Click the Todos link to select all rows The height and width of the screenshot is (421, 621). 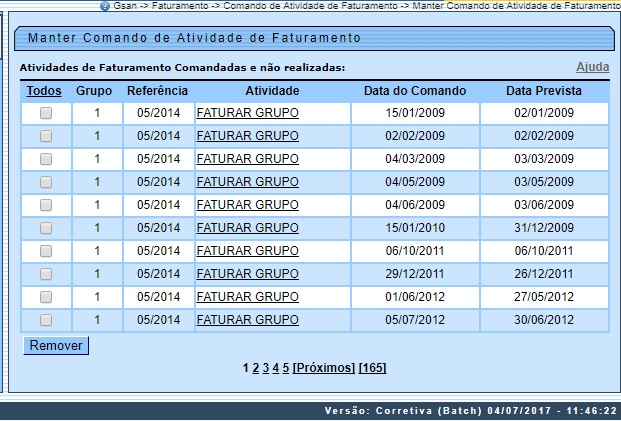(44, 91)
